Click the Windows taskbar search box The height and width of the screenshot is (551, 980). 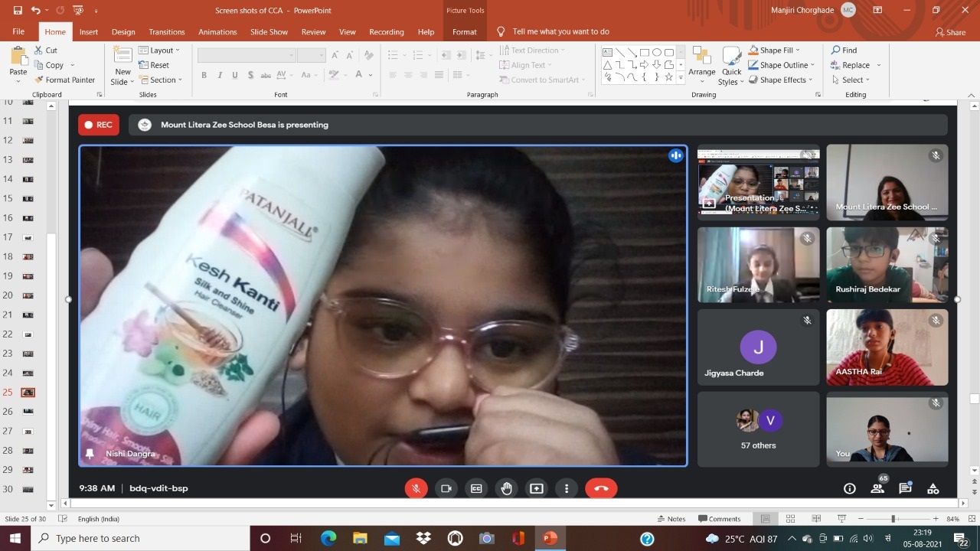140,539
